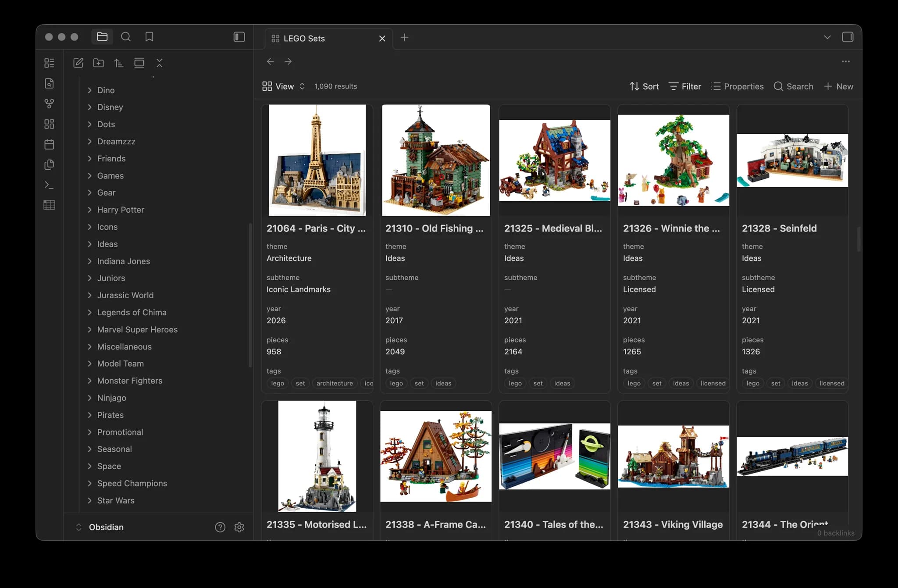Click the file explorer sidebar scrollbar
Viewport: 898px width, 588px height.
250,295
